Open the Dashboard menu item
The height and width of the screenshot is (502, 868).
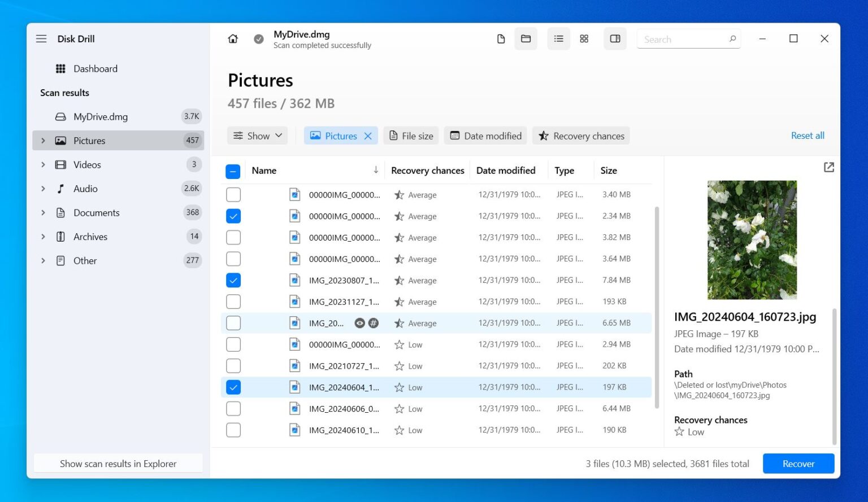coord(95,69)
